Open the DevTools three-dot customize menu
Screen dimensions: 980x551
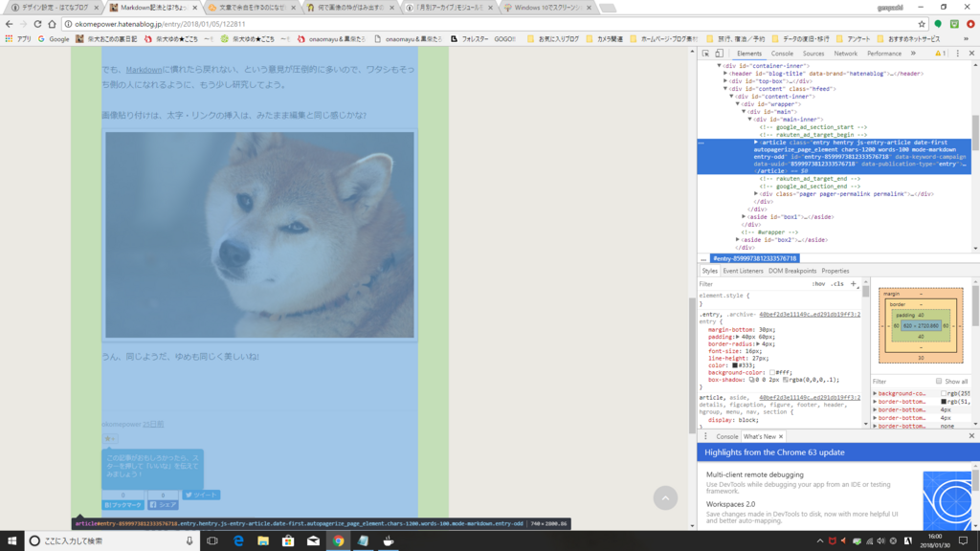click(957, 54)
